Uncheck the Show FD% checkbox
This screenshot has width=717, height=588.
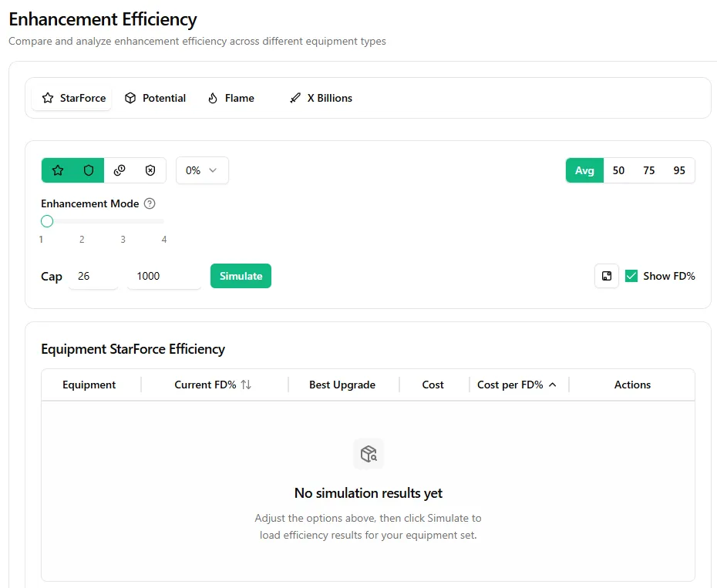[x=631, y=276]
